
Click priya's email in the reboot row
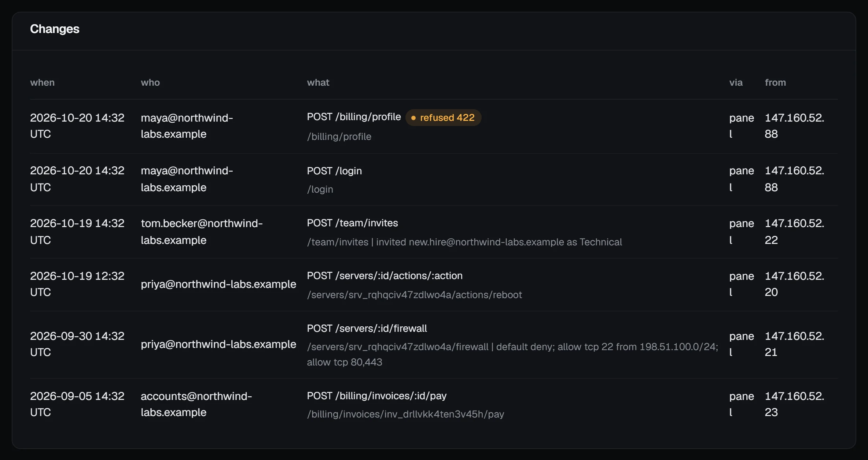pyautogui.click(x=218, y=284)
